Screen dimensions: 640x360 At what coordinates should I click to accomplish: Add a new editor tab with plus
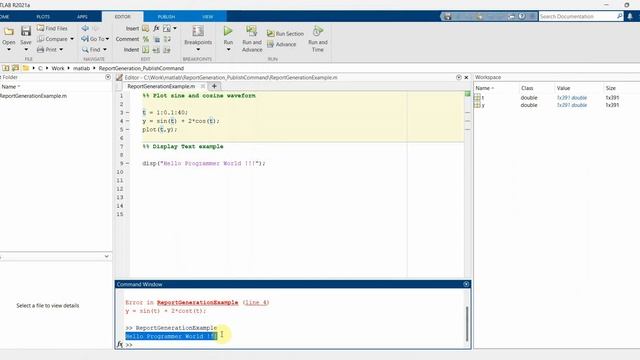coord(214,86)
